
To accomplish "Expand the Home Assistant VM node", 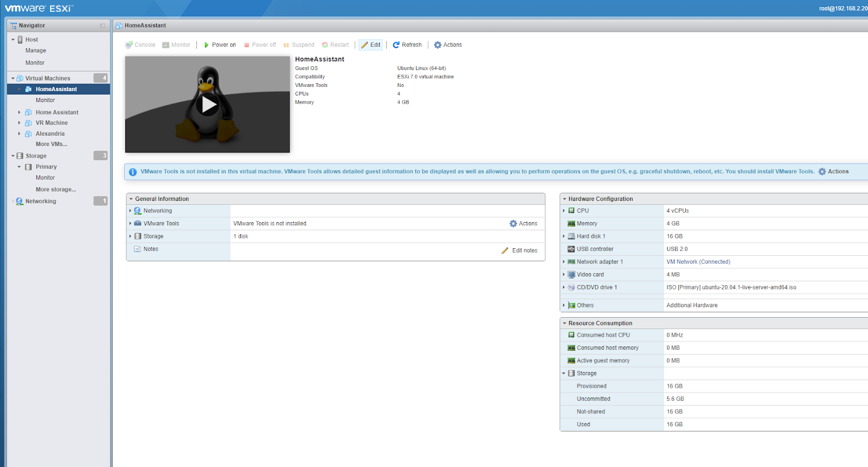I will [x=20, y=112].
